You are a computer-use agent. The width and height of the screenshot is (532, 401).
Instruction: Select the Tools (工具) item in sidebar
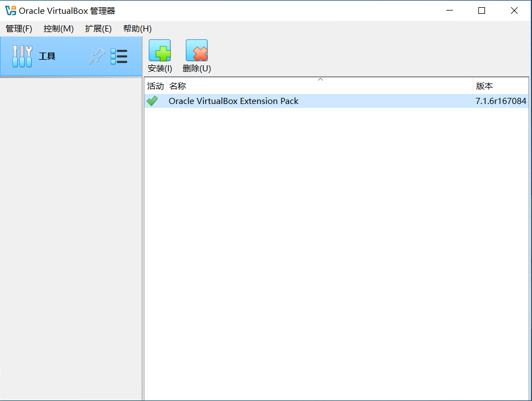coord(71,56)
